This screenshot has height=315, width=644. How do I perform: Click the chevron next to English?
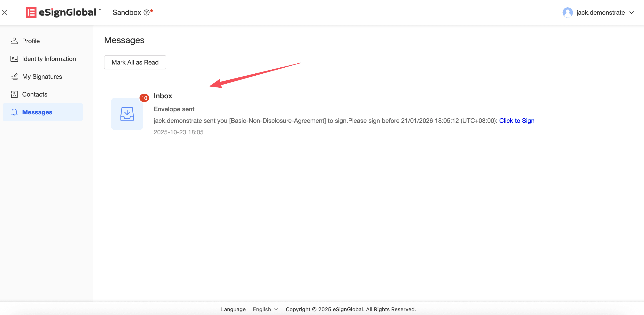pyautogui.click(x=276, y=309)
